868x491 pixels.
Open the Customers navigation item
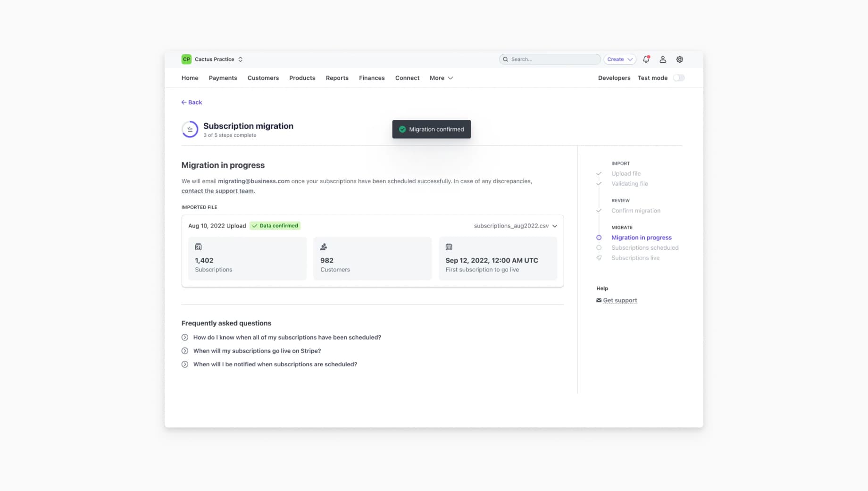[x=263, y=78]
